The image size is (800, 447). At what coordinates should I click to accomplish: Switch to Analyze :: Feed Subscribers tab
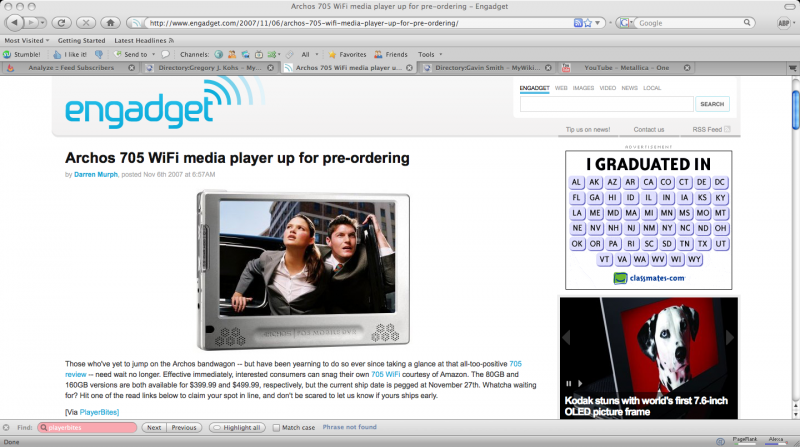pos(71,67)
